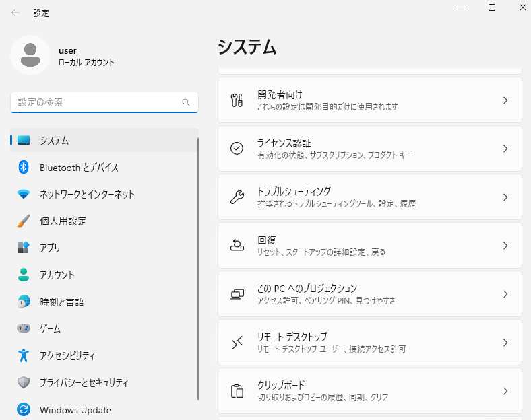Image resolution: width=531 pixels, height=420 pixels.
Task: Expand 開発者向け with its chevron
Action: 505,100
